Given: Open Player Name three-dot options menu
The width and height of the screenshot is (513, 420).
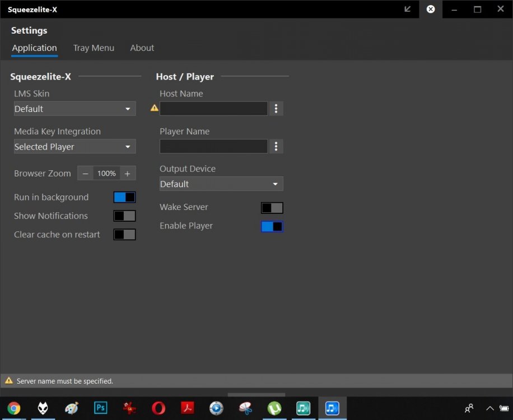Looking at the screenshot, I should click(276, 146).
